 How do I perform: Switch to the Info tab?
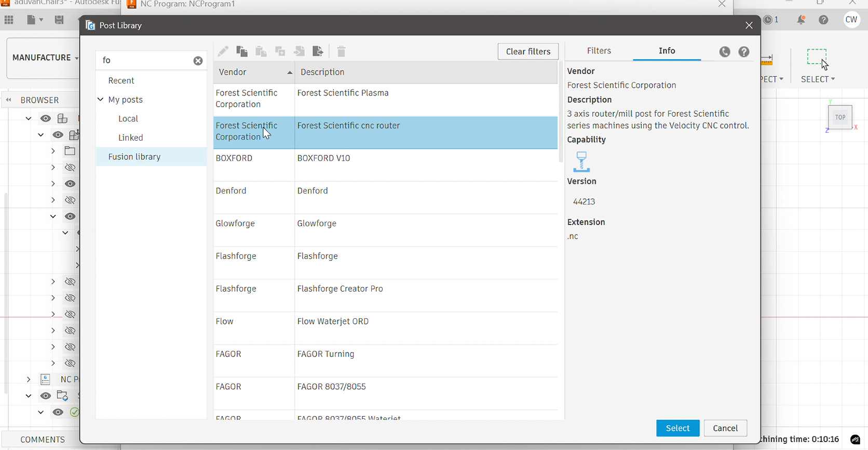tap(667, 51)
